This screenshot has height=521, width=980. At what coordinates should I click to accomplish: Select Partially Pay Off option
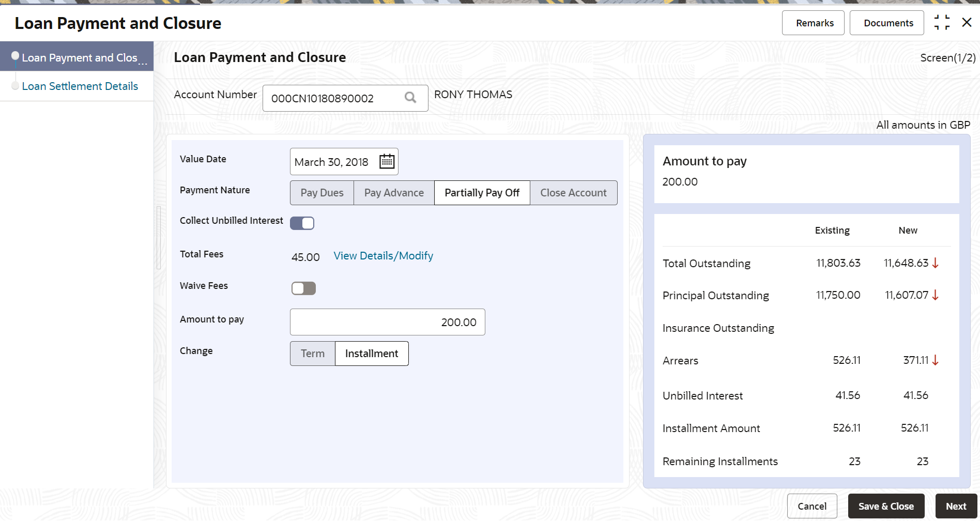[x=482, y=193]
